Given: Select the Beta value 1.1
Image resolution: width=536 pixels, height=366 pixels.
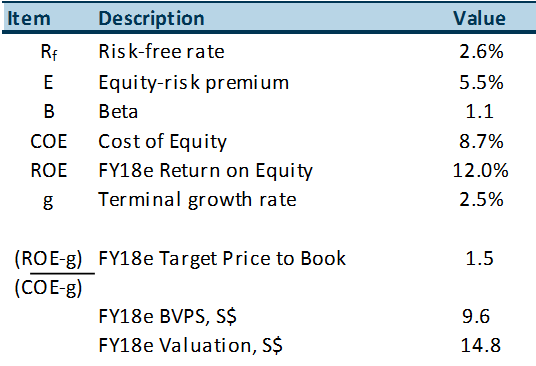Looking at the screenshot, I should [x=479, y=111].
